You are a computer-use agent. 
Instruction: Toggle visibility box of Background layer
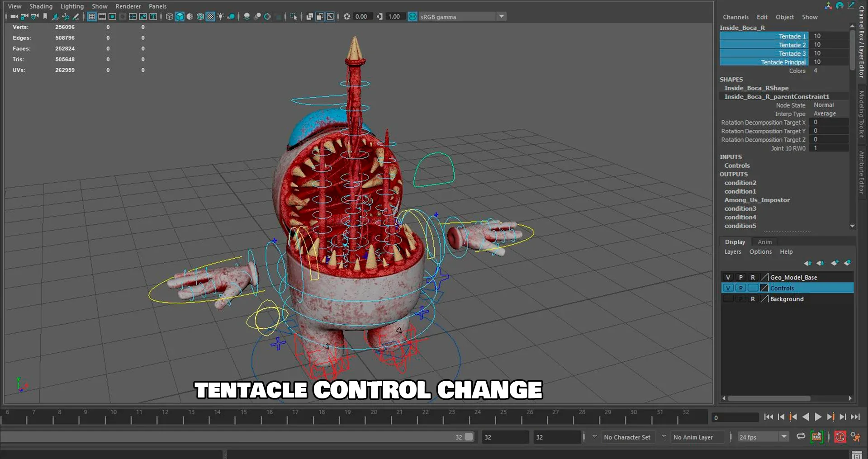click(728, 299)
